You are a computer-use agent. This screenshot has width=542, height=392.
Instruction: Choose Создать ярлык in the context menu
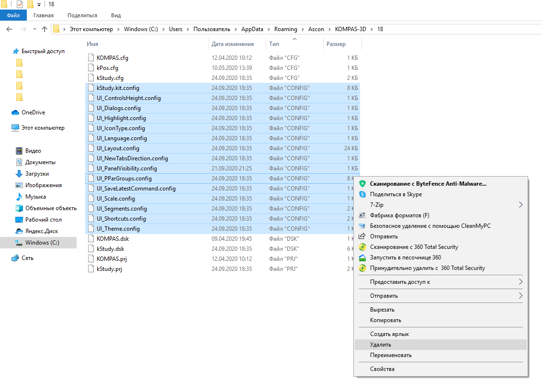(440, 334)
